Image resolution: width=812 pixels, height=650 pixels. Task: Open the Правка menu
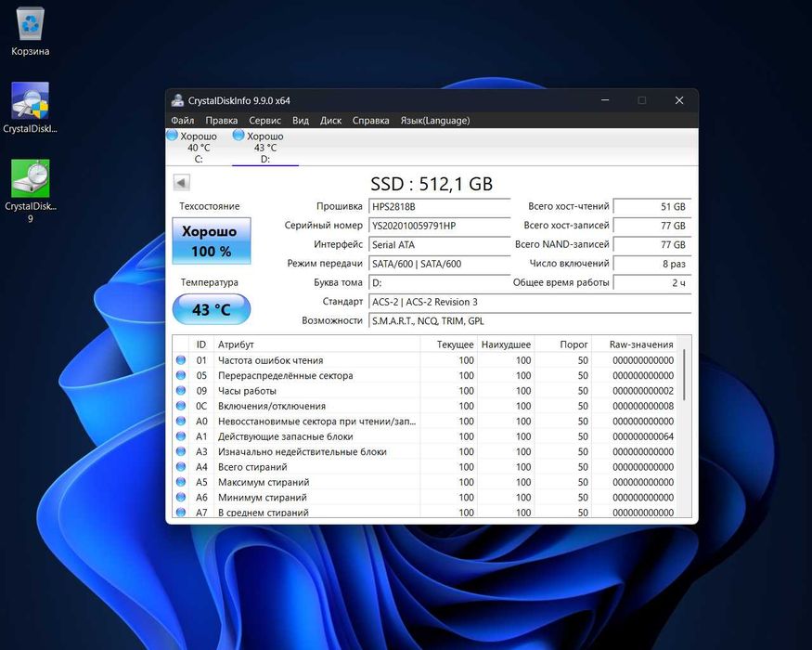[222, 121]
